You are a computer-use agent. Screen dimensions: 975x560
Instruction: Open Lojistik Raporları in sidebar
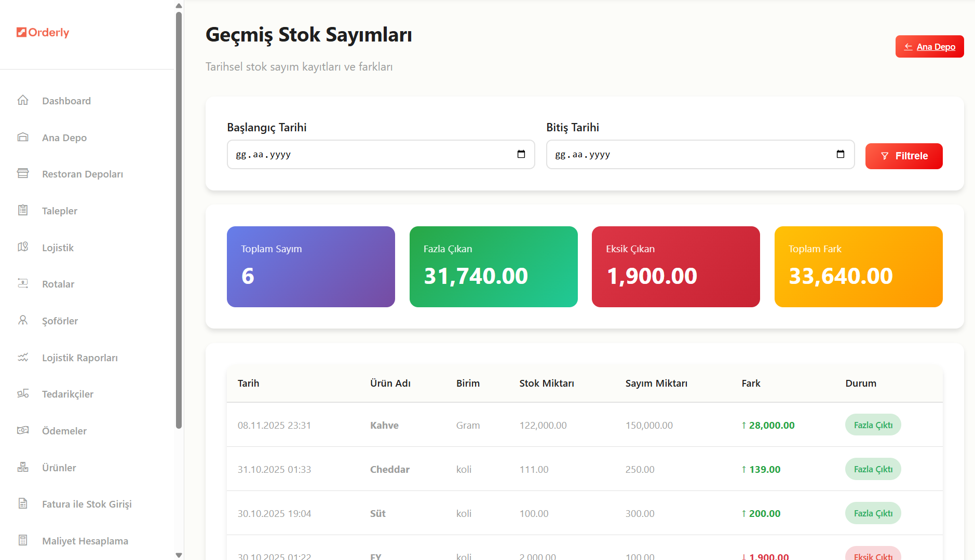pyautogui.click(x=79, y=358)
